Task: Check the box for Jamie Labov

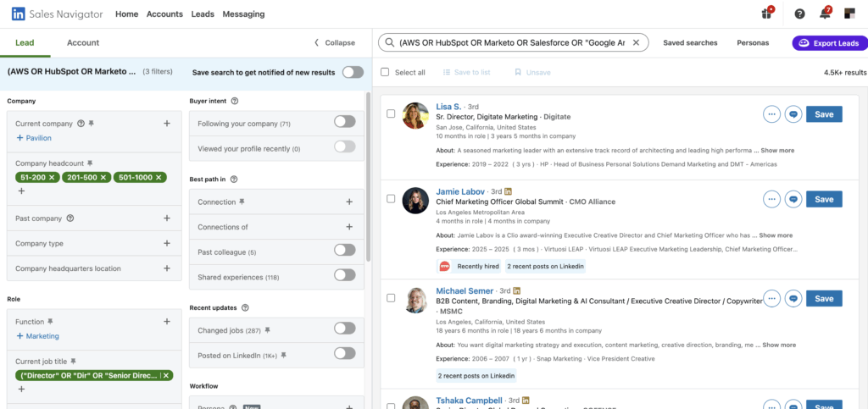Action: click(391, 198)
